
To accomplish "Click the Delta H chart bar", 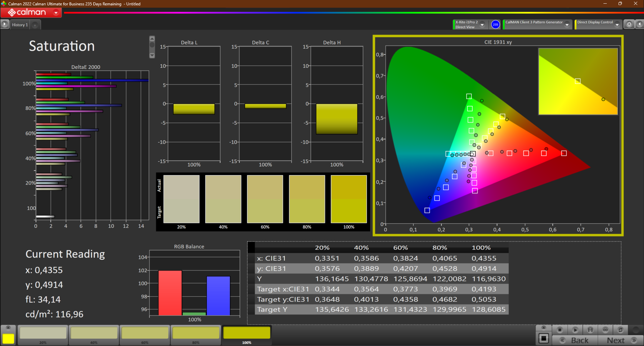I will point(337,119).
